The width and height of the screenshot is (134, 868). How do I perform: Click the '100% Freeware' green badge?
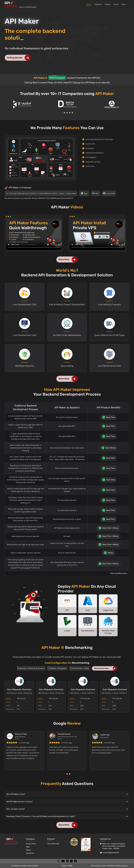click(x=57, y=78)
